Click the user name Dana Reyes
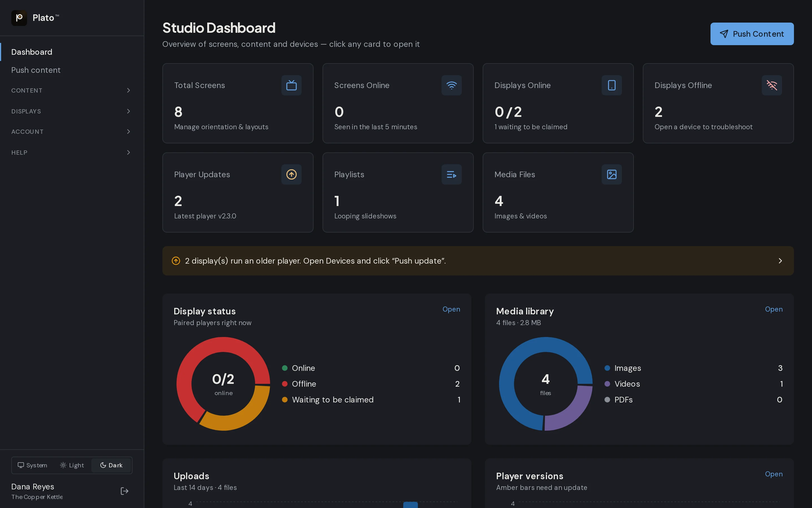Image resolution: width=812 pixels, height=508 pixels. (32, 487)
